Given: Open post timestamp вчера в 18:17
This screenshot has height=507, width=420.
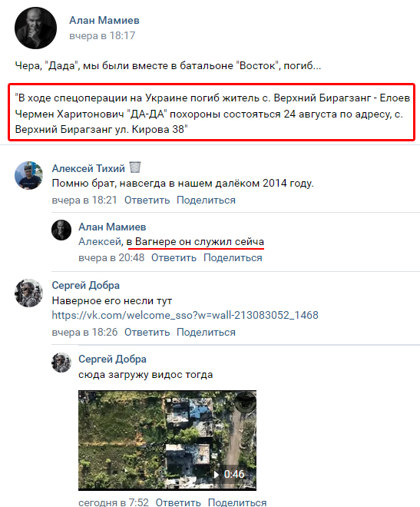Looking at the screenshot, I should tap(102, 35).
